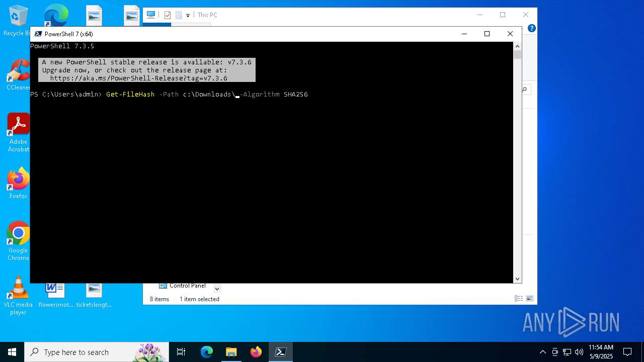
Task: Open the Windows Start menu
Action: 12,352
